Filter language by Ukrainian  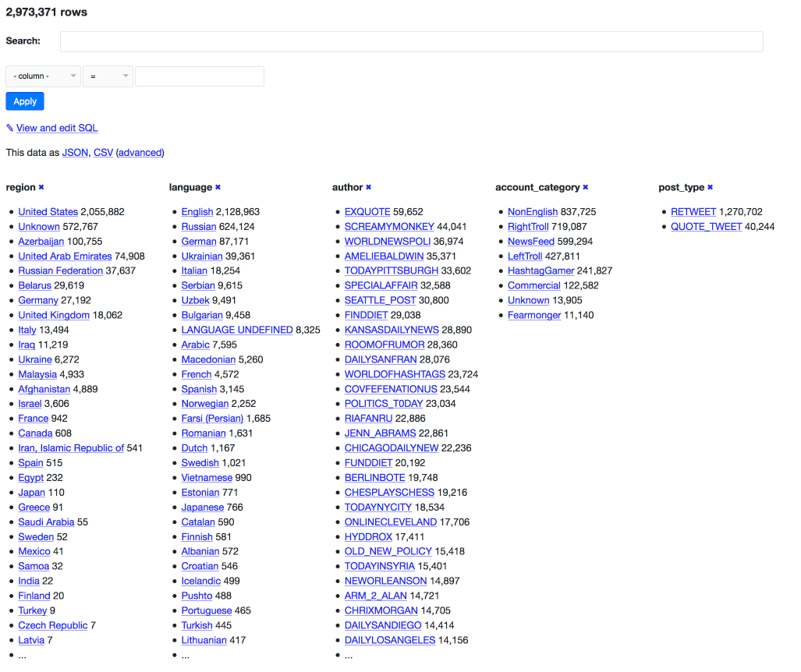[202, 256]
